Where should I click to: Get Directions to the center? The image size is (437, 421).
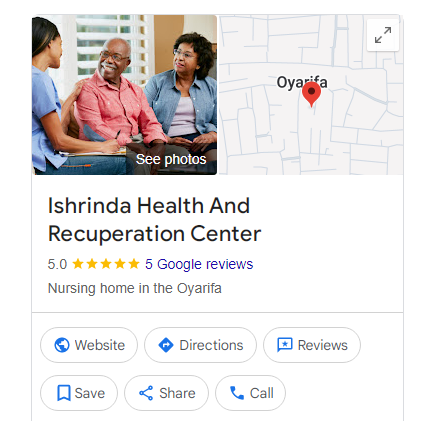tap(211, 345)
